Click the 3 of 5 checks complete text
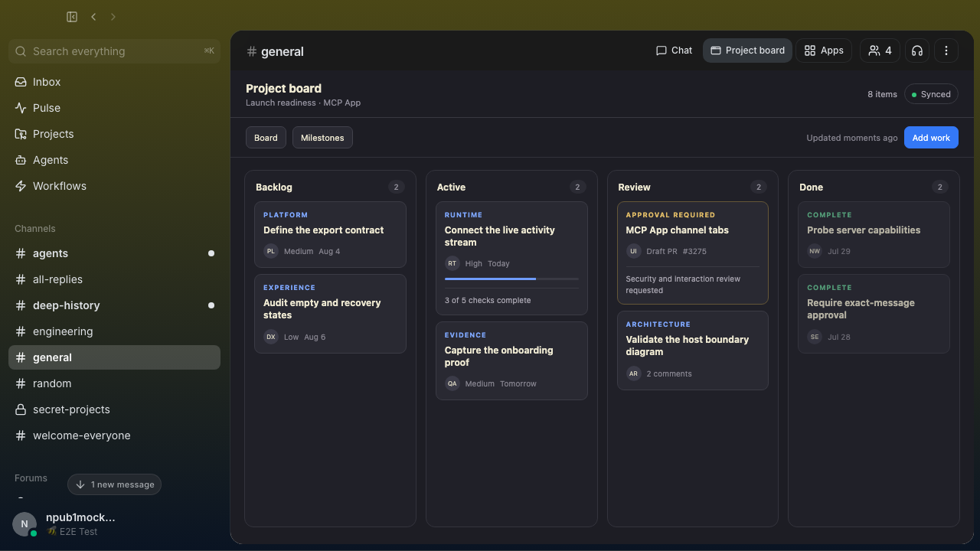The image size is (980, 551). click(x=488, y=300)
